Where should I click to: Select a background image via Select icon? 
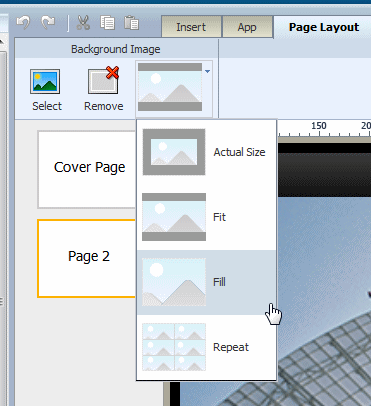(x=46, y=90)
